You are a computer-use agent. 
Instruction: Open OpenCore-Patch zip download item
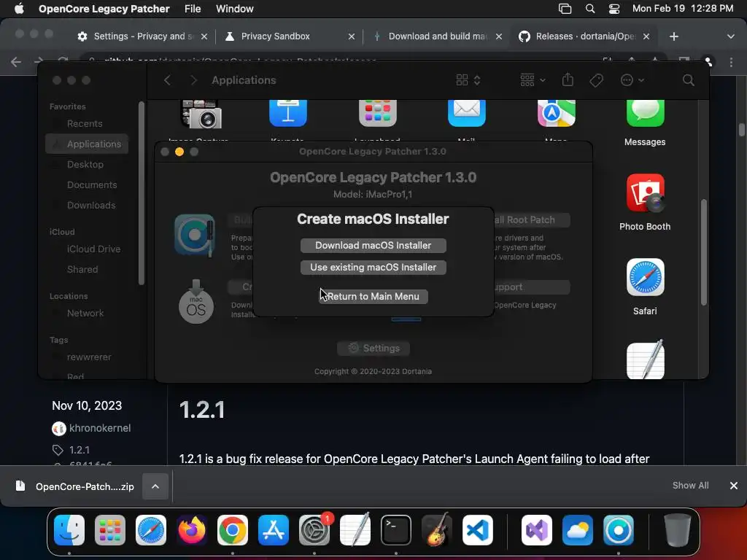pyautogui.click(x=75, y=486)
